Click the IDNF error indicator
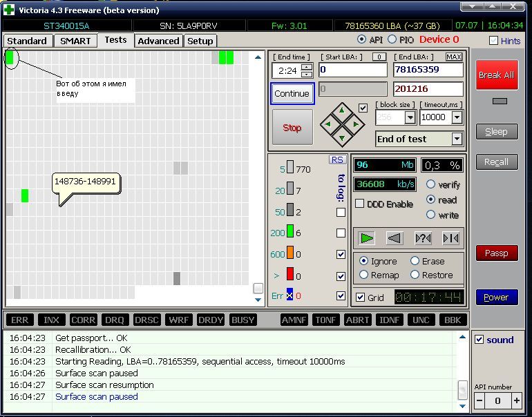This screenshot has width=532, height=417. click(389, 320)
